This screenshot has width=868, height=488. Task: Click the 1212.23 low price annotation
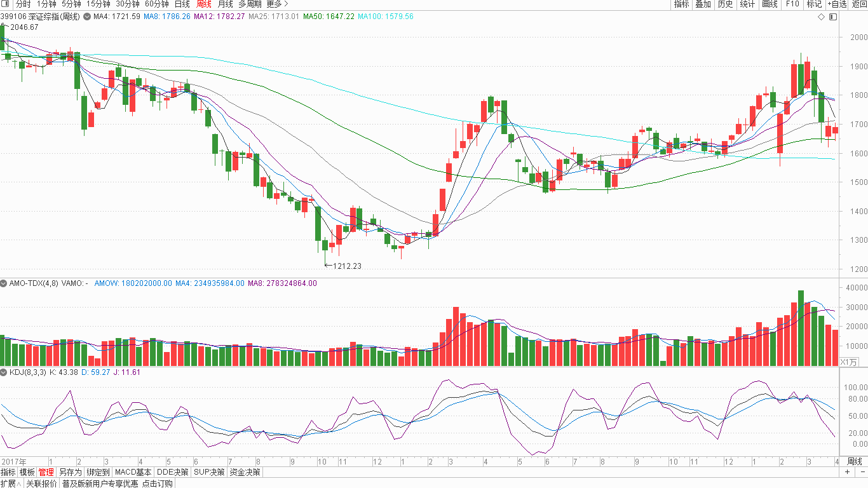347,266
